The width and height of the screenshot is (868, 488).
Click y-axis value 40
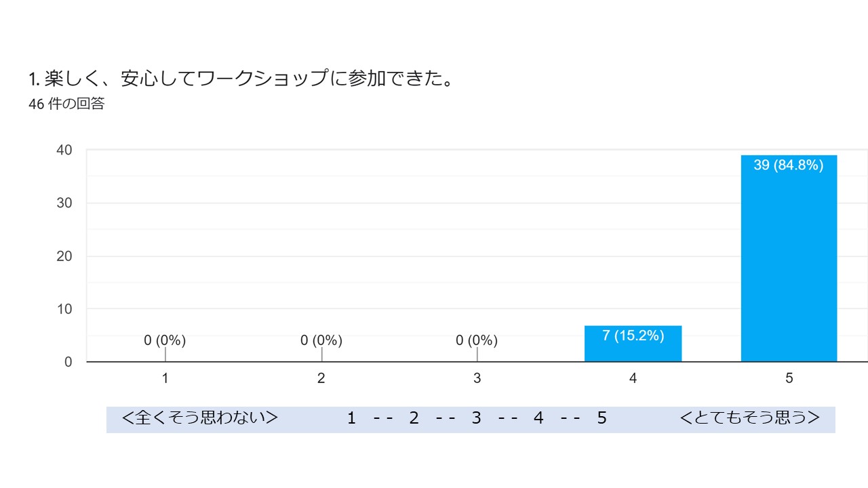pyautogui.click(x=64, y=150)
